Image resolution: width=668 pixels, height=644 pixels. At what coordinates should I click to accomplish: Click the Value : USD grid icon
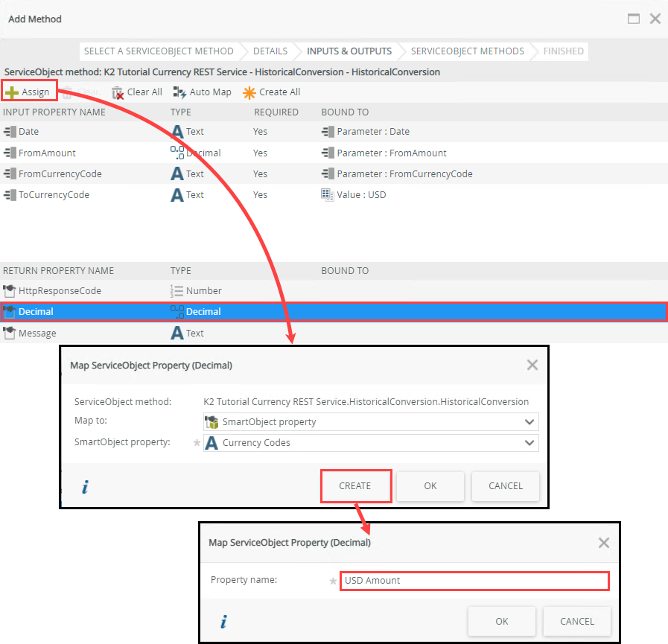point(327,194)
